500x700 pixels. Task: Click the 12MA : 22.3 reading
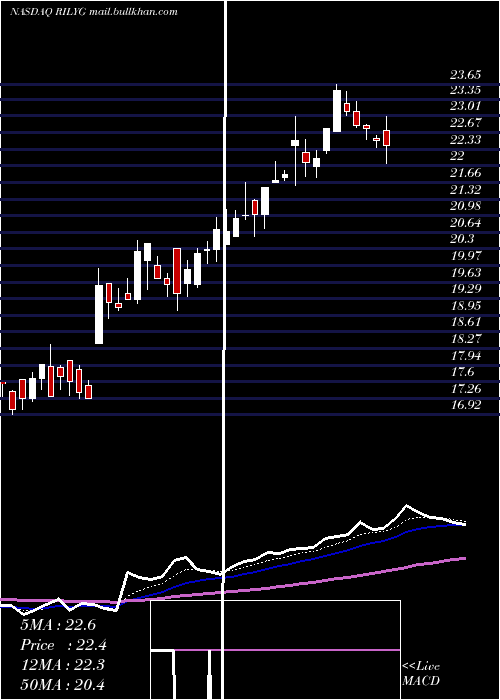coord(62,665)
